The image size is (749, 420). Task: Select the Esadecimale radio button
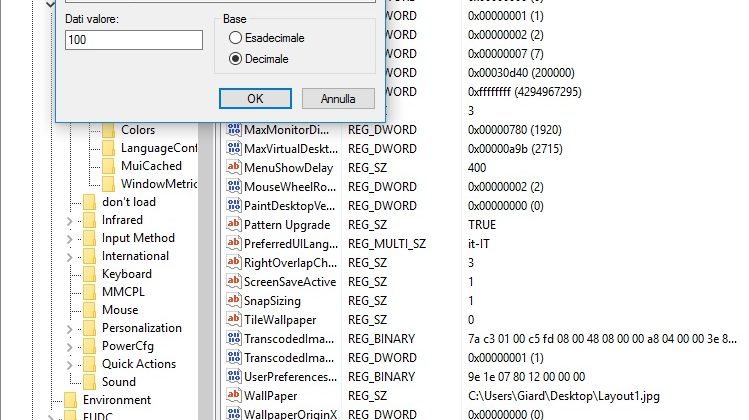[235, 38]
